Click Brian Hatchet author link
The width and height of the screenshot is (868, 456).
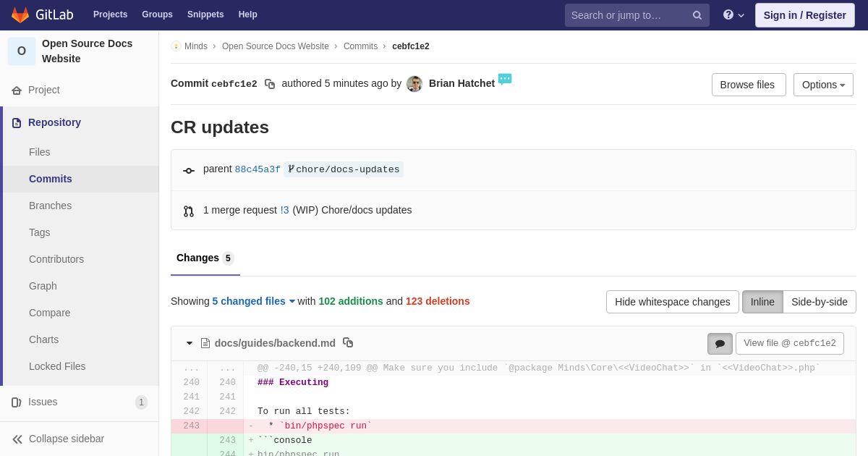[461, 83]
